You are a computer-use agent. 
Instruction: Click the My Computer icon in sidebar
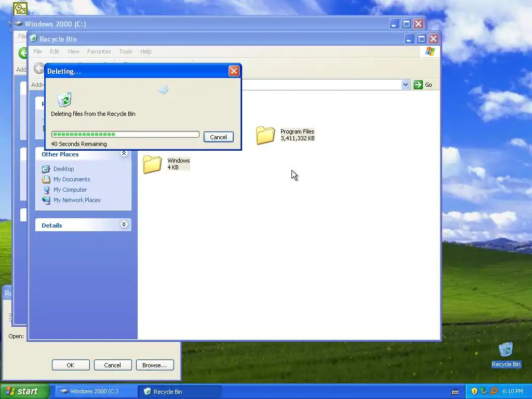[x=46, y=190]
